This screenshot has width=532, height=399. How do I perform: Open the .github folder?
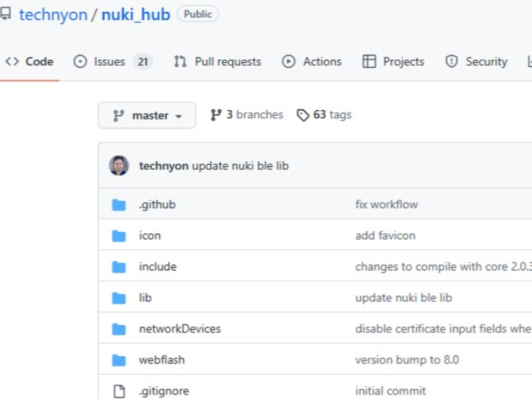tap(157, 205)
